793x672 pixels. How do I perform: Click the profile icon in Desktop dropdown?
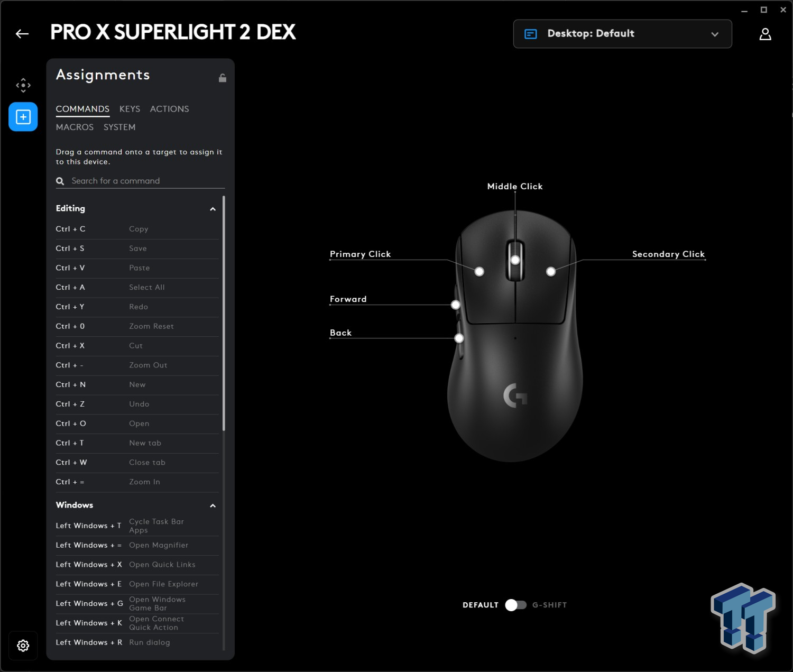[x=530, y=34]
